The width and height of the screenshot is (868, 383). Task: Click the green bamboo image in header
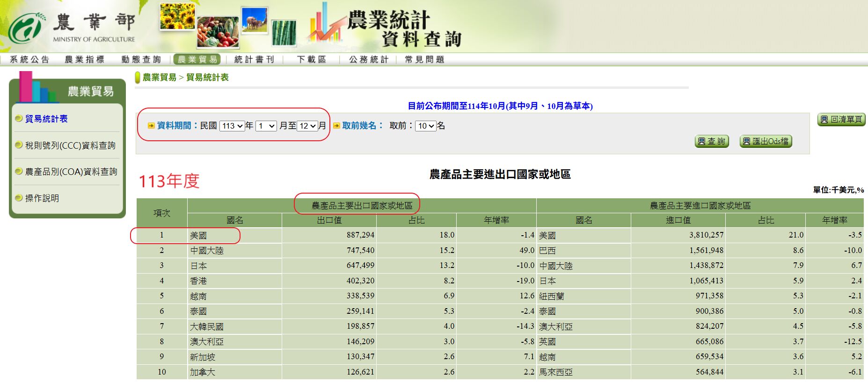284,33
